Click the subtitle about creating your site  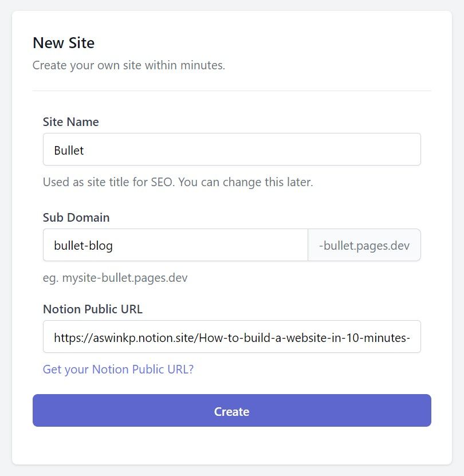click(129, 65)
